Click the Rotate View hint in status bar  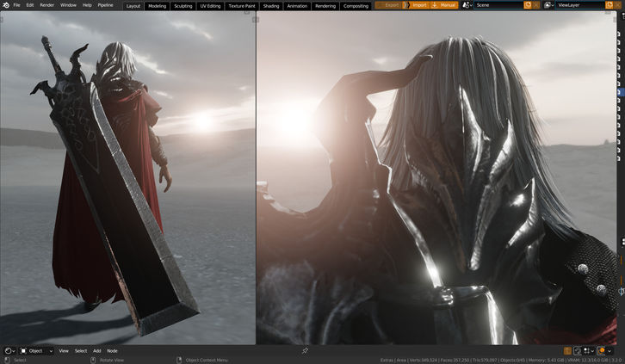click(x=112, y=361)
